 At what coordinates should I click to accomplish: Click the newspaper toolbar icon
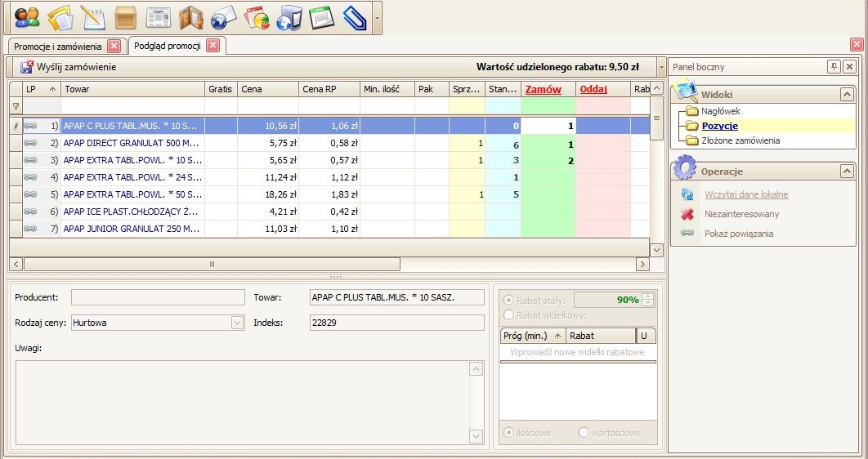(158, 17)
